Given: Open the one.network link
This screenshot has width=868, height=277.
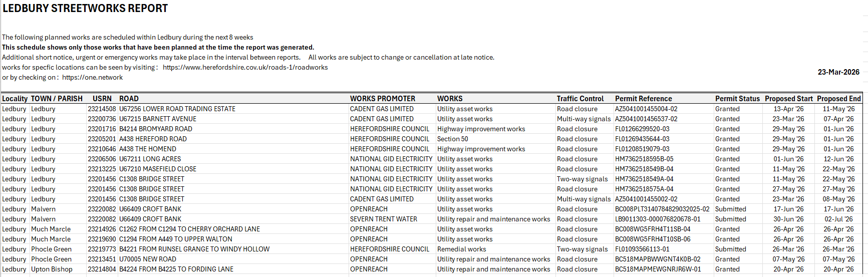Looking at the screenshot, I should (x=92, y=78).
